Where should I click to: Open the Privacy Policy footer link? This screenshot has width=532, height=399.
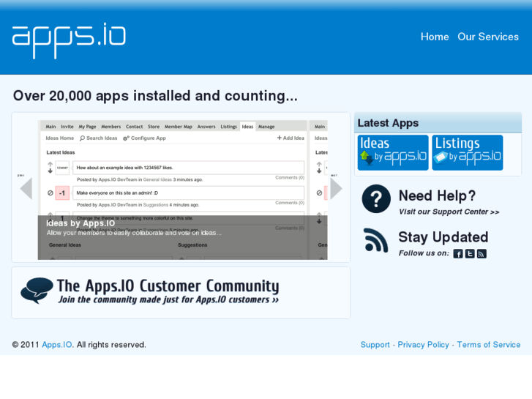click(x=423, y=345)
